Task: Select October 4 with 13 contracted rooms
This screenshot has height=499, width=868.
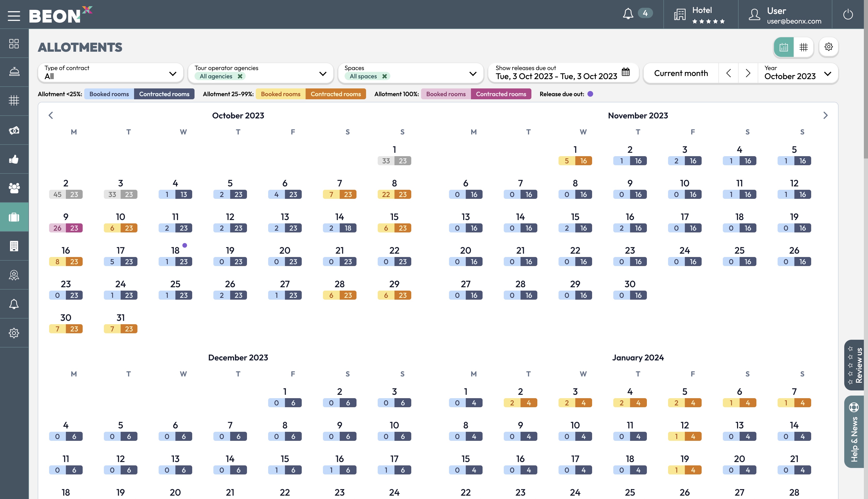Action: pyautogui.click(x=175, y=189)
